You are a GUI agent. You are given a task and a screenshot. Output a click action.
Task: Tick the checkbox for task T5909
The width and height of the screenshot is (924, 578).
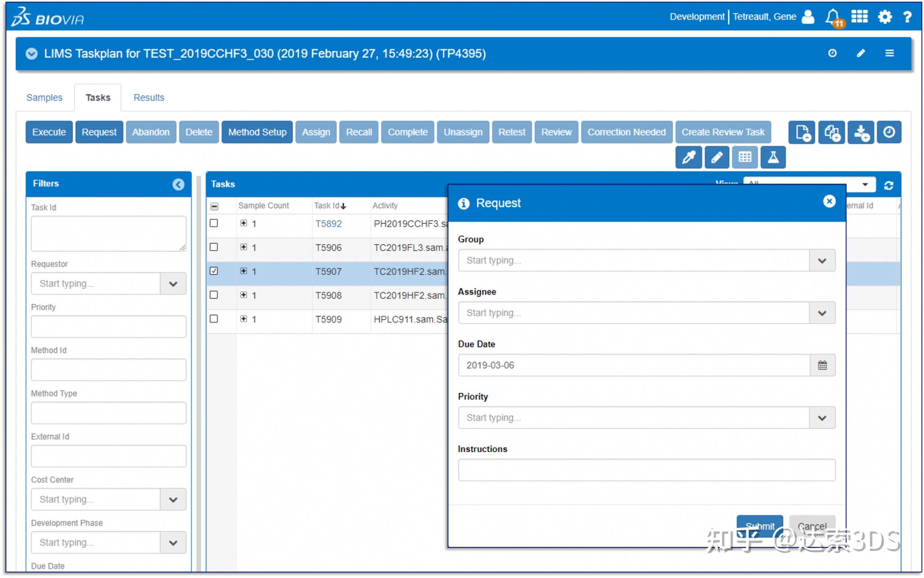pyautogui.click(x=214, y=319)
